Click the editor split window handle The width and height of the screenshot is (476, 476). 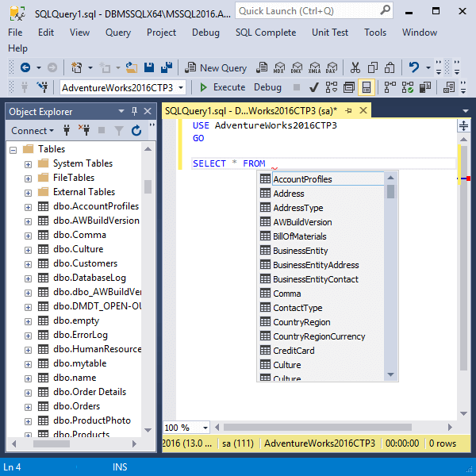(463, 125)
